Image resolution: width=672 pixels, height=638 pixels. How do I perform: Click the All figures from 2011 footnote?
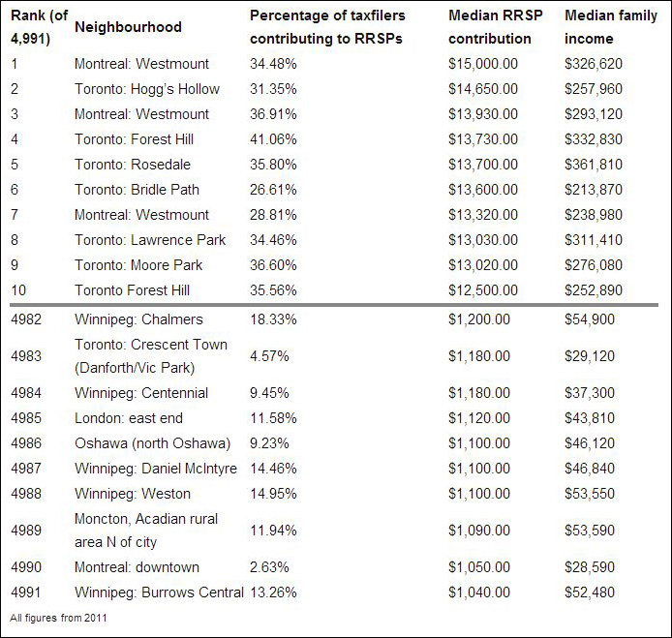(58, 618)
